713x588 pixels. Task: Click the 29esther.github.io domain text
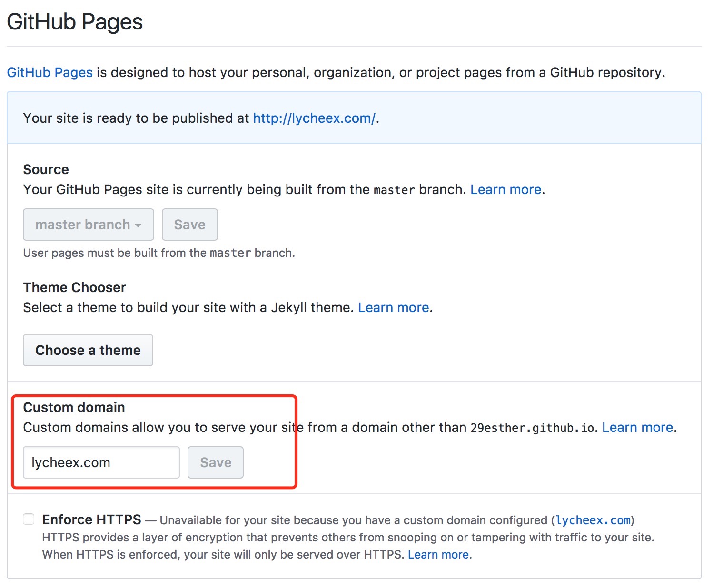(x=532, y=428)
